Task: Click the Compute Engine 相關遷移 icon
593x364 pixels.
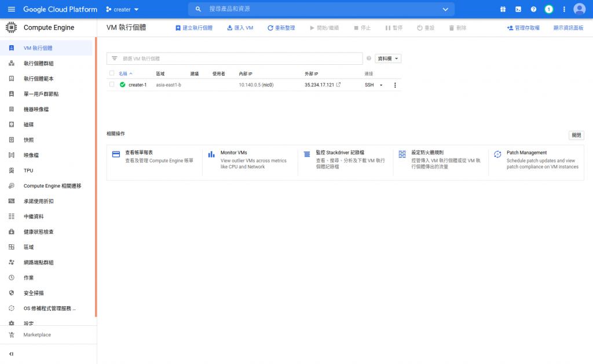Action: click(x=12, y=186)
